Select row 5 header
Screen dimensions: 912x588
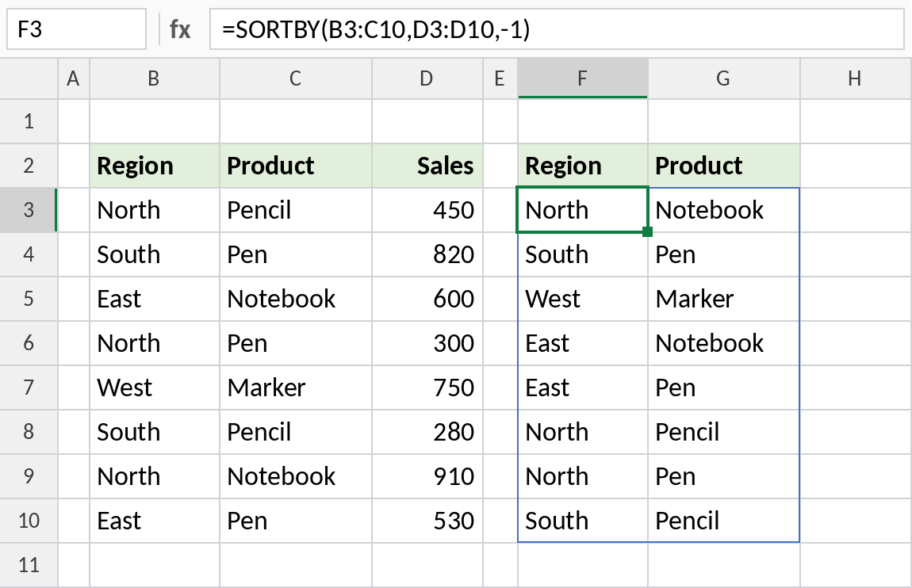tap(29, 299)
